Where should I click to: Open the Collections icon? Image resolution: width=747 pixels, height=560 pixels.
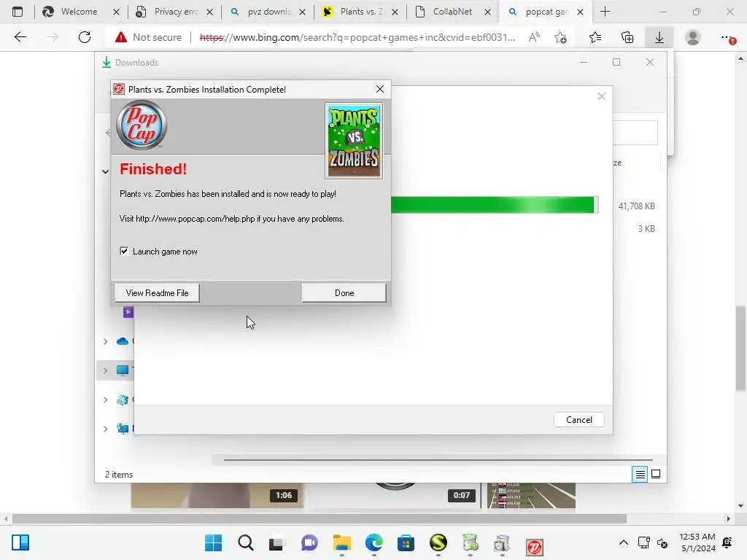[x=627, y=37]
